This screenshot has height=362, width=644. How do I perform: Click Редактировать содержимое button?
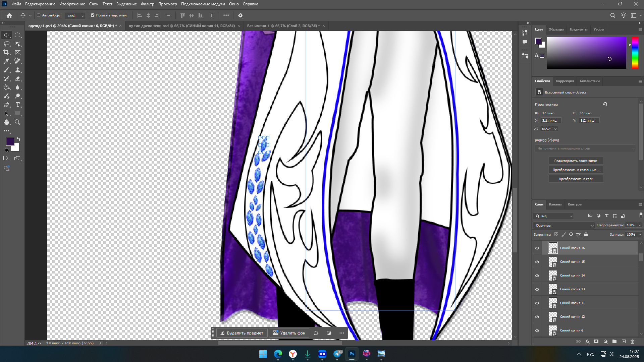coord(576,161)
